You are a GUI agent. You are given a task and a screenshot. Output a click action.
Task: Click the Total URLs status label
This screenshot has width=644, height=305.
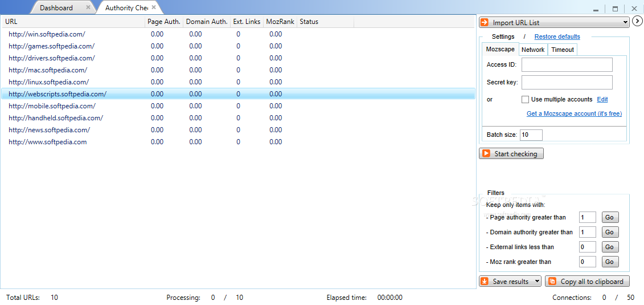[x=23, y=297]
